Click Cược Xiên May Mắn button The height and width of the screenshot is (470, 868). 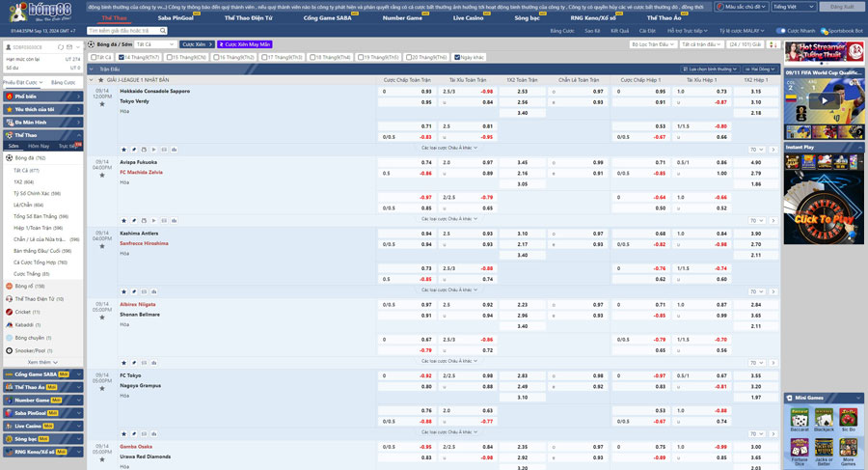tap(245, 44)
